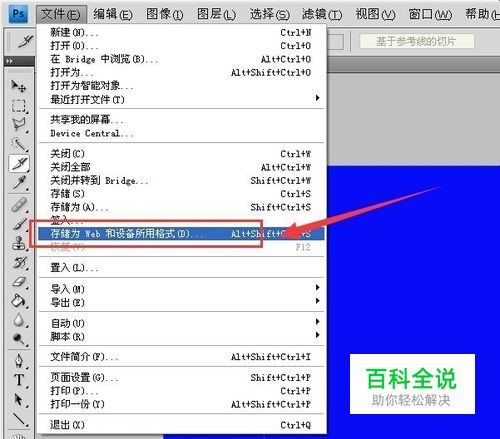Viewport: 500px width, 439px height.
Task: Choose 共享我的屏幕... entry
Action: (181, 120)
